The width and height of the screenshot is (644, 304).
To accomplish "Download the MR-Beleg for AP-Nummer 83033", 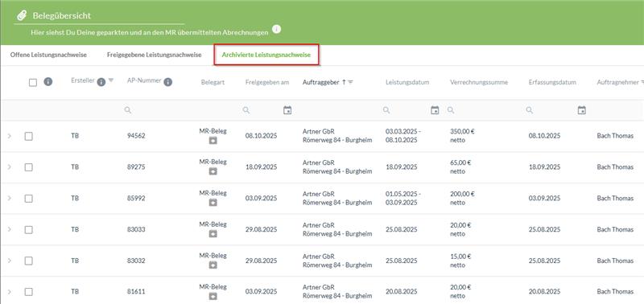I will point(213,234).
